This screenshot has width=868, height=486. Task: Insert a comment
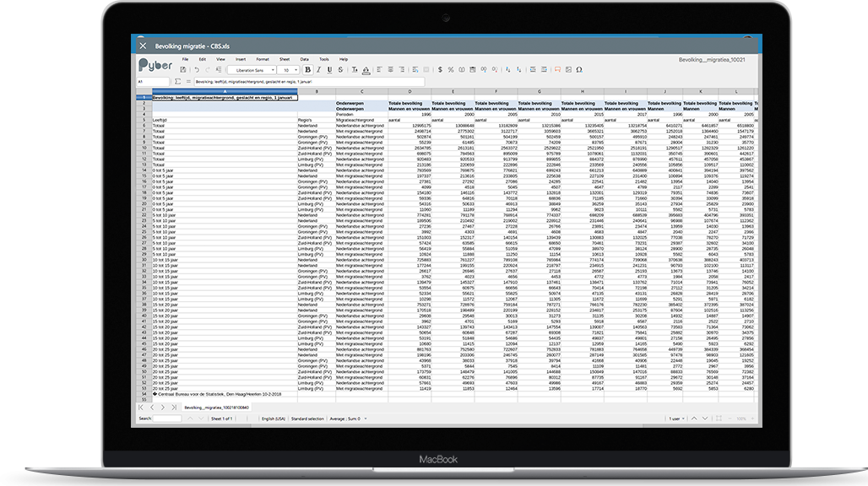(558, 70)
